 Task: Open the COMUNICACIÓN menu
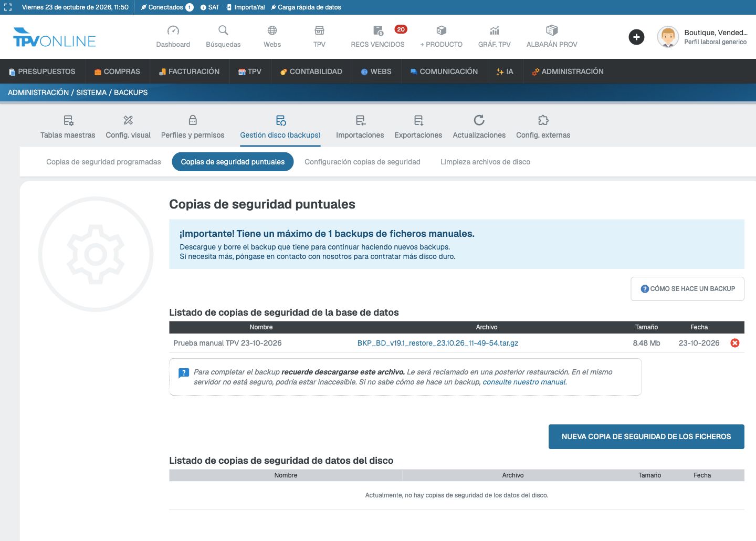tap(444, 71)
